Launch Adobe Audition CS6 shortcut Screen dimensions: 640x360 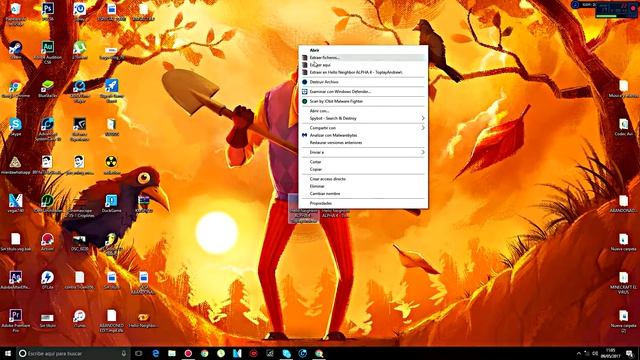[48, 52]
